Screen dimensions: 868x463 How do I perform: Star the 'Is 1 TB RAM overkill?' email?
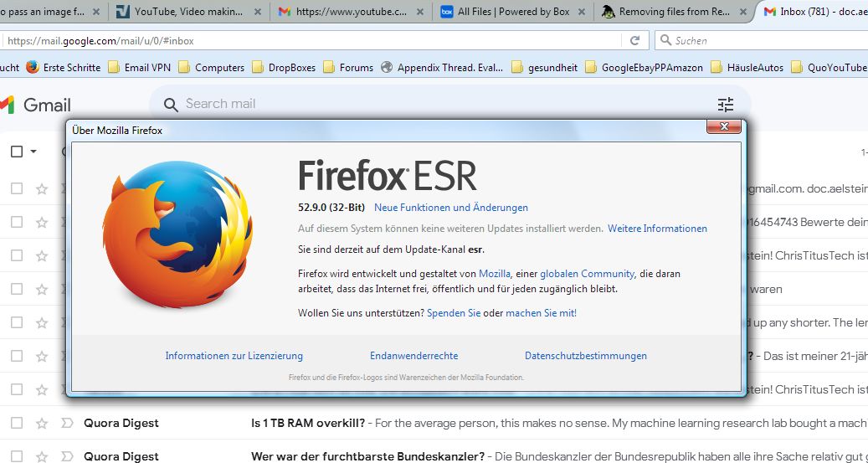[42, 423]
